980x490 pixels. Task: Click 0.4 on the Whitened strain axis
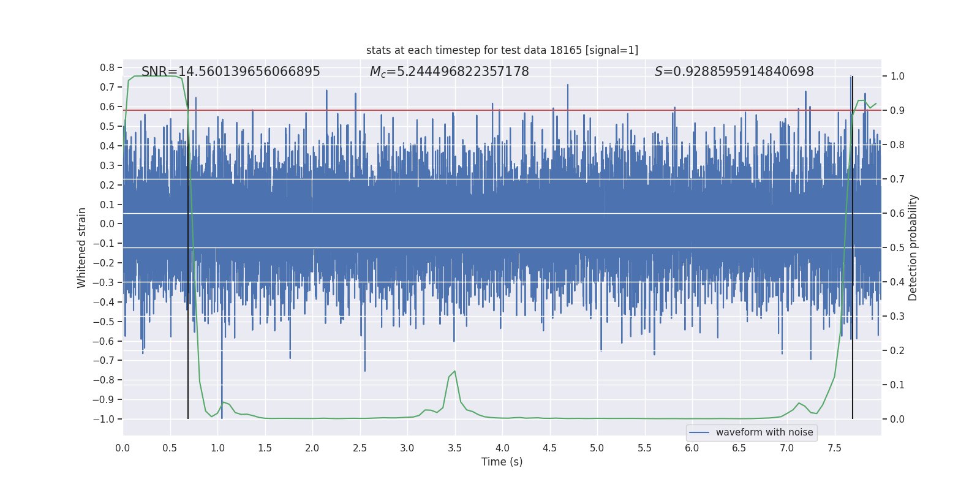click(107, 146)
